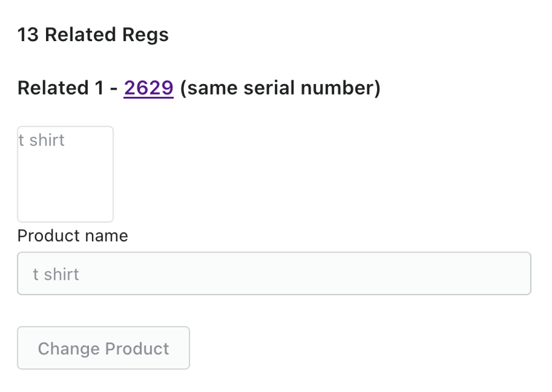Viewport: 552px width, 392px height.
Task: Click the "Related 1 -" heading text
Action: click(x=67, y=88)
